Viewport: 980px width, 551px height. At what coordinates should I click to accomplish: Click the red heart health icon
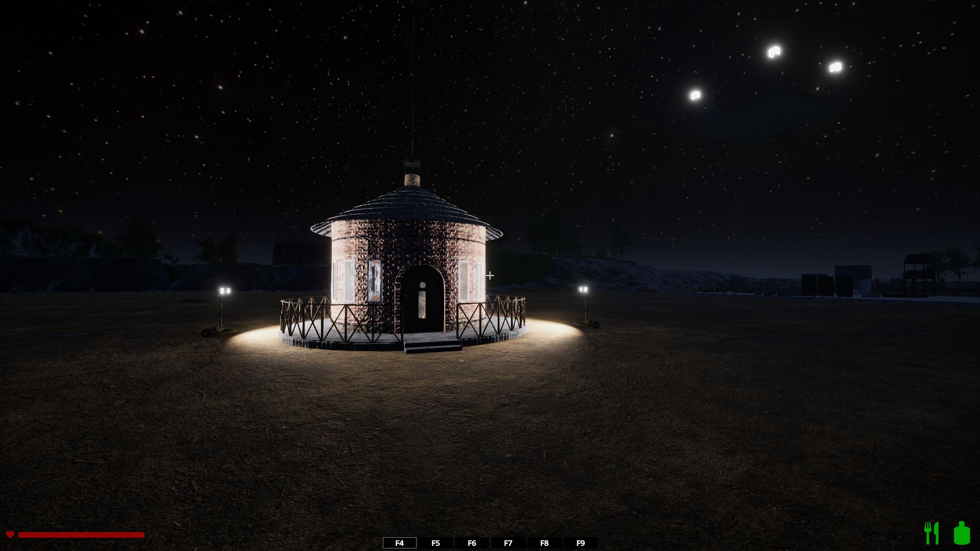click(x=10, y=534)
